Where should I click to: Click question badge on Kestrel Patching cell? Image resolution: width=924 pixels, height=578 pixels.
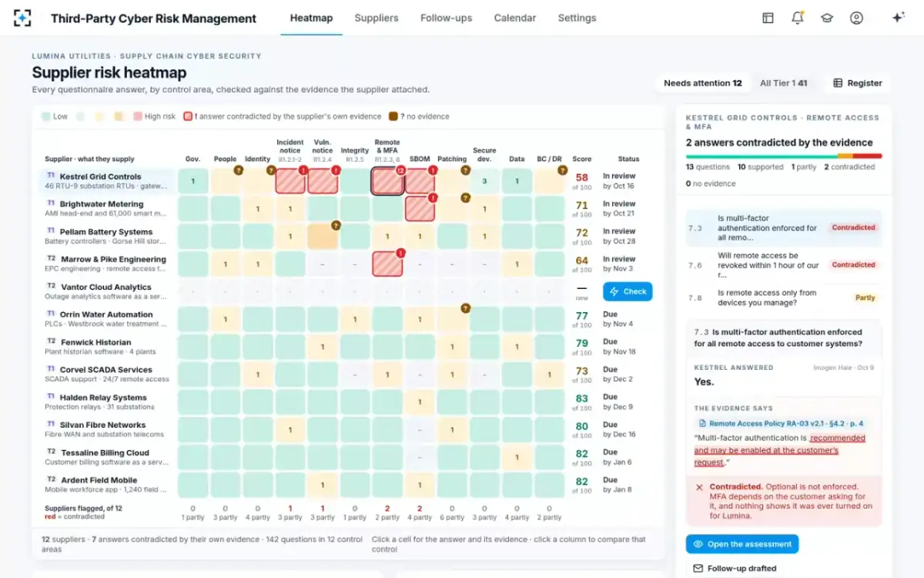pyautogui.click(x=465, y=170)
